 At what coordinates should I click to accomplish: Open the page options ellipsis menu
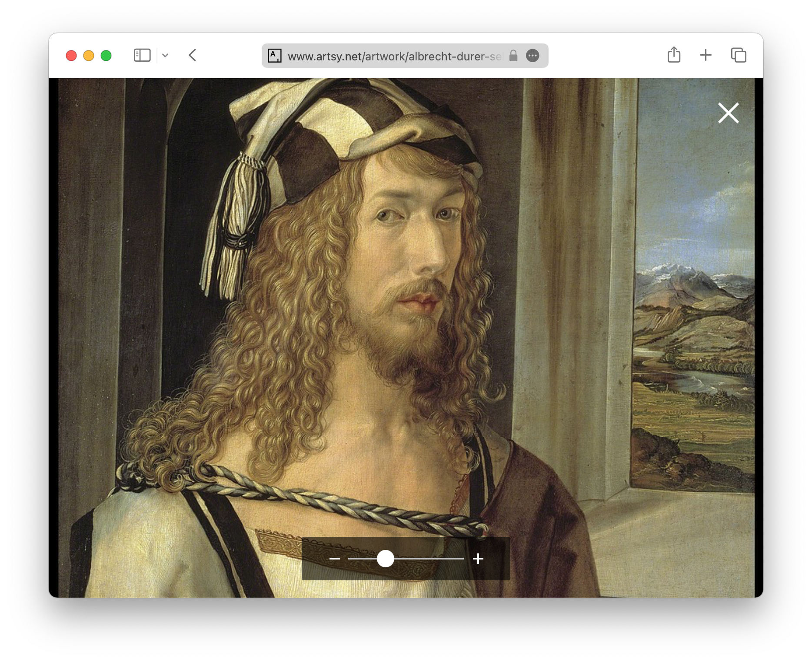[x=532, y=56]
